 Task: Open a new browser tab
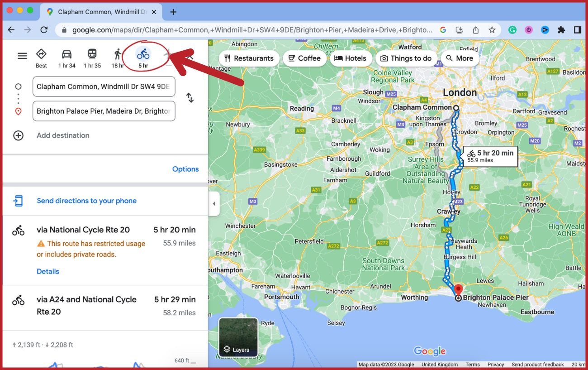(173, 12)
